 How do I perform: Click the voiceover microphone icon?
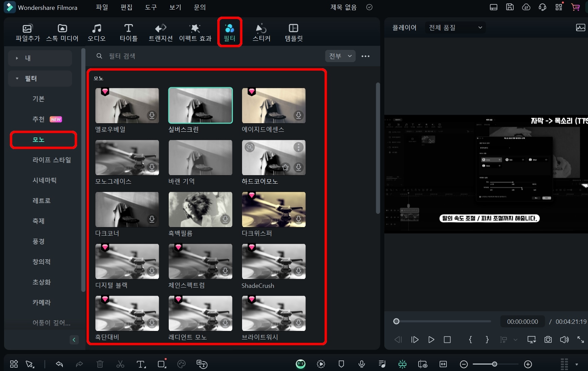[362, 364]
